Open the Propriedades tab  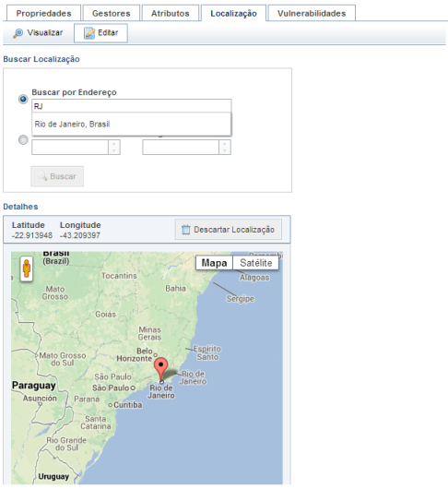click(x=43, y=14)
